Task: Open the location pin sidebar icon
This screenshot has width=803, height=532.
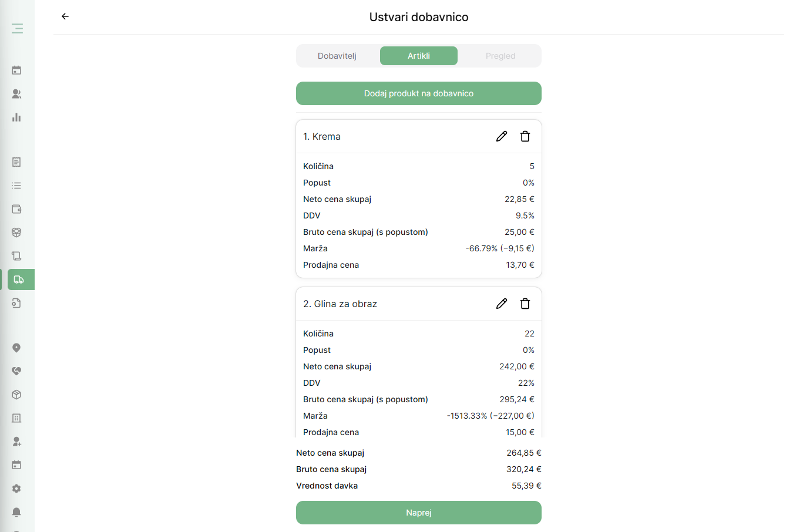Action: tap(16, 348)
